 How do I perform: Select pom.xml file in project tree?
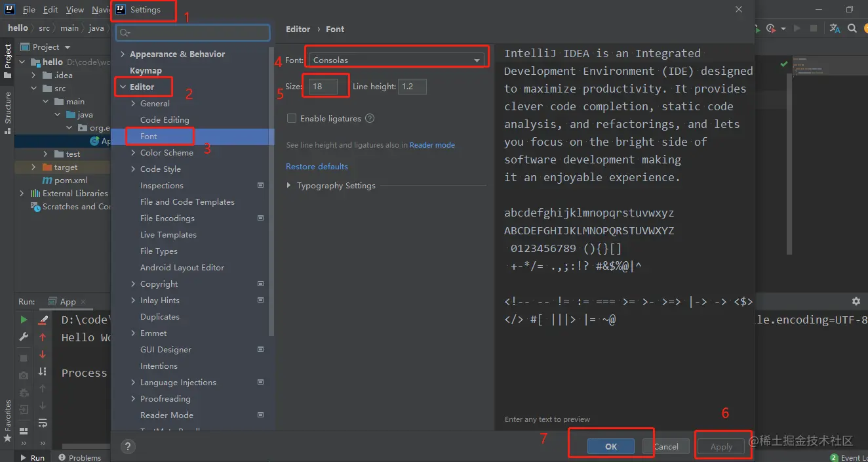point(64,180)
